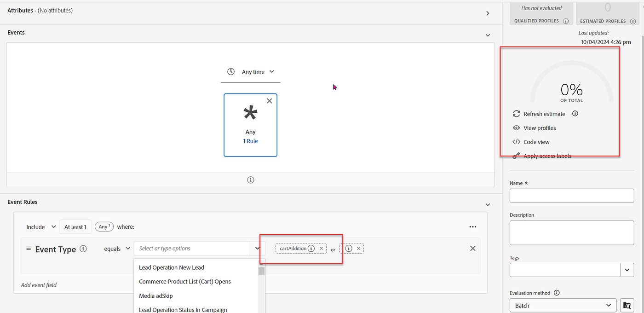Open the Tags dropdown arrow

(x=627, y=270)
